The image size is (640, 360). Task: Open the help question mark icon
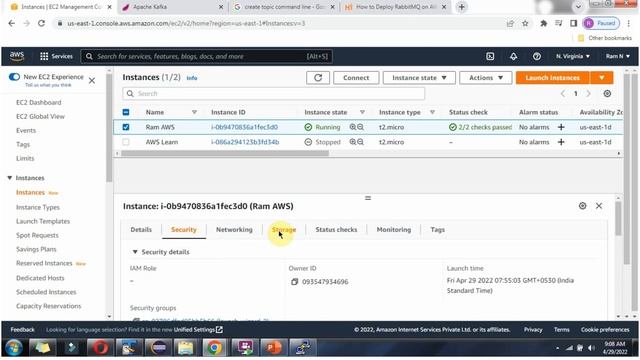[x=537, y=56]
